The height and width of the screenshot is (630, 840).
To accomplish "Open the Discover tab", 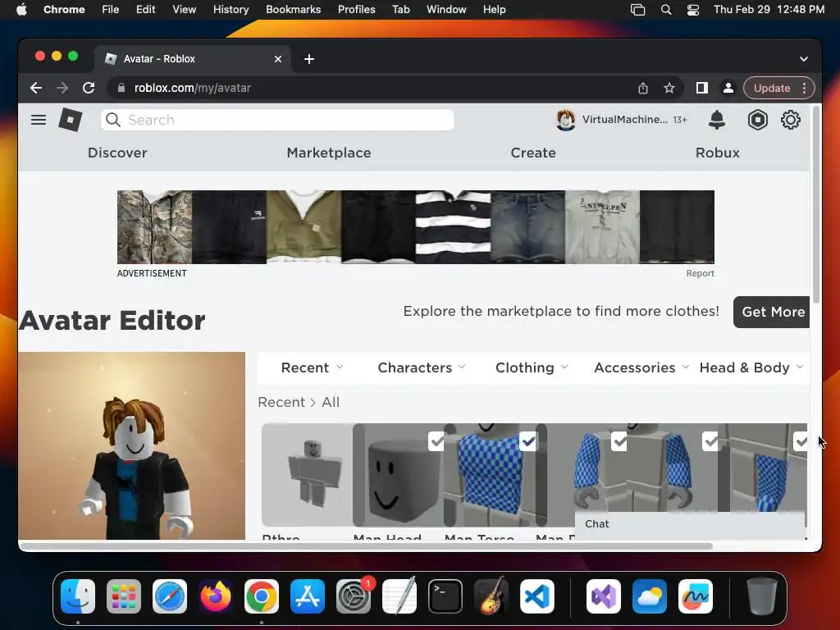I will (x=117, y=153).
